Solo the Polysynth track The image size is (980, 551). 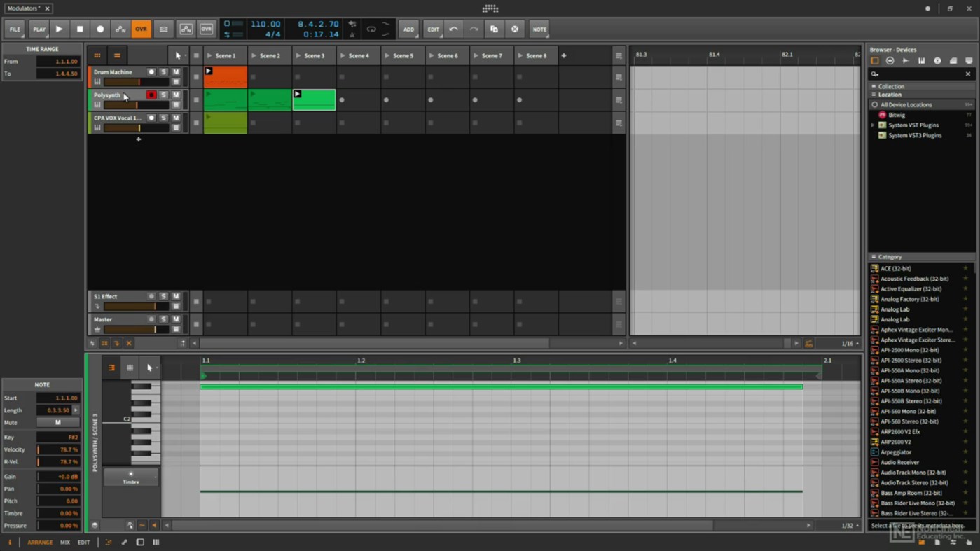tap(163, 95)
